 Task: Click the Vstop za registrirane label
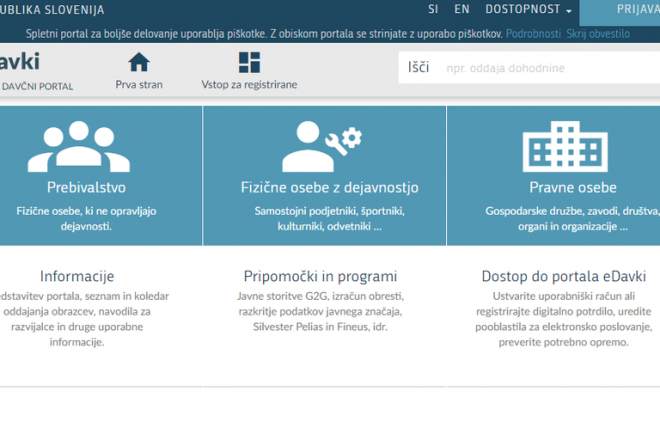[249, 85]
